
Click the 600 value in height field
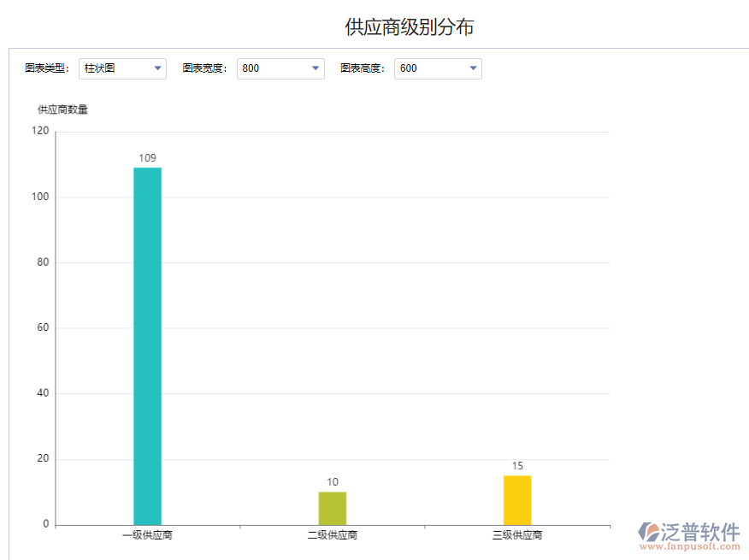[406, 68]
